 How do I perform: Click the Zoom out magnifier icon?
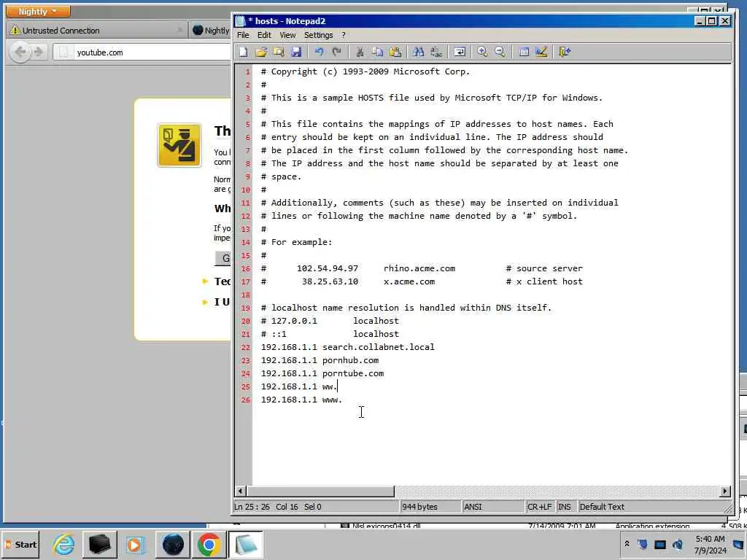coord(500,52)
